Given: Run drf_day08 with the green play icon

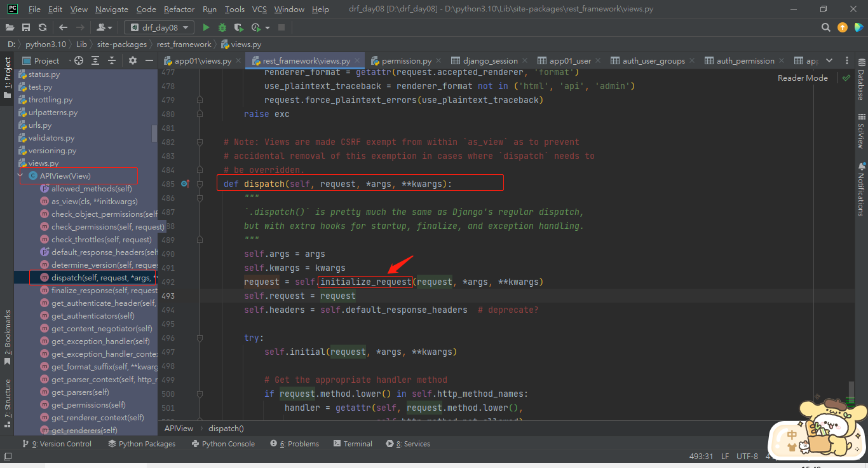Looking at the screenshot, I should (x=206, y=27).
